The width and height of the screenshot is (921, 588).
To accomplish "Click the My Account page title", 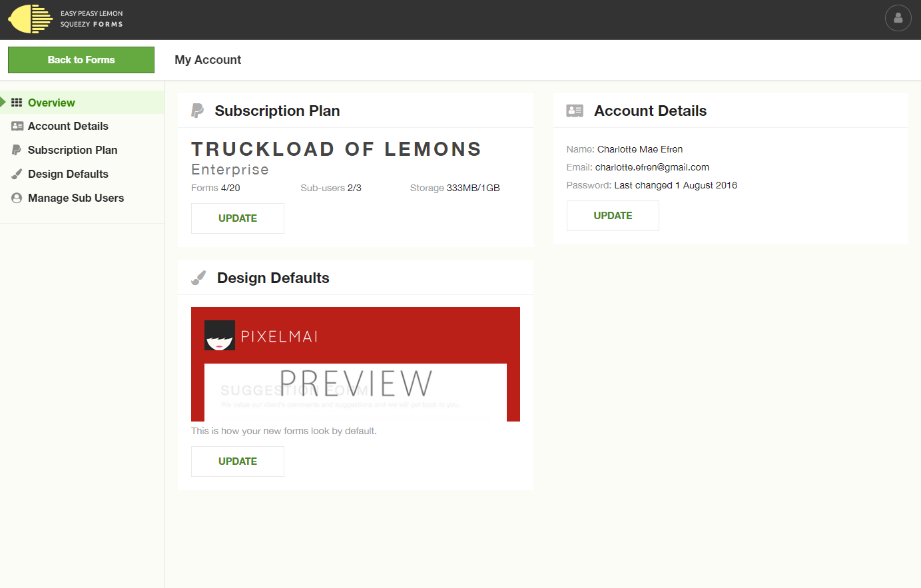I will 208,60.
